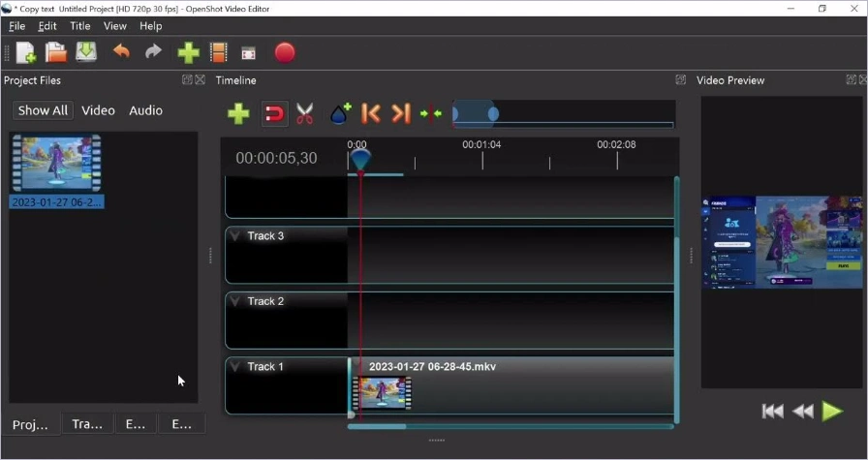Image resolution: width=868 pixels, height=460 pixels.
Task: Open the last E... tab
Action: [x=181, y=424]
